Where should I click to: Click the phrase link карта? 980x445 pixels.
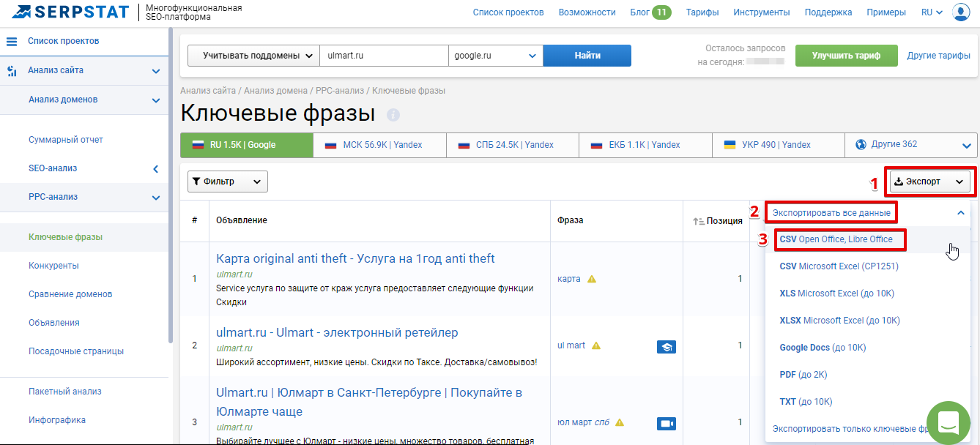coord(569,279)
